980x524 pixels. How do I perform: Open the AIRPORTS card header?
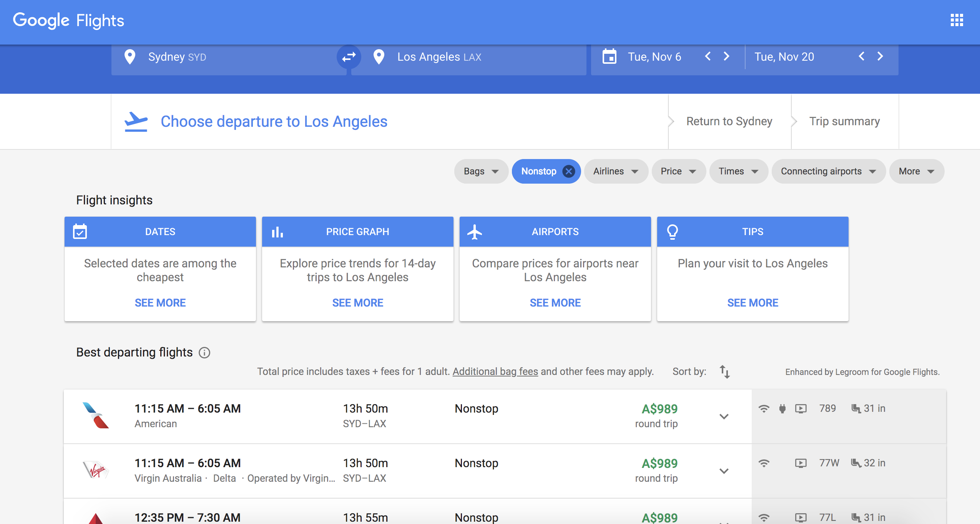click(x=555, y=232)
